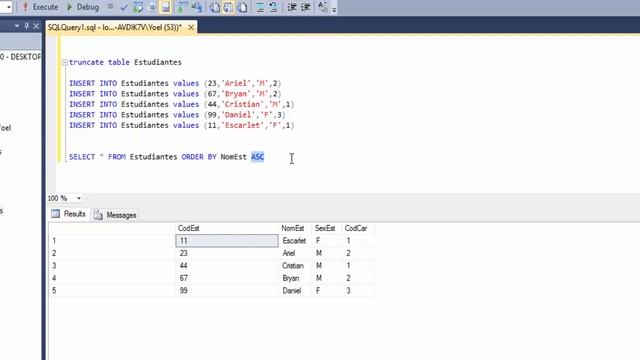Switch to the Results tab
Screen dimensions: 640x360
(68, 214)
